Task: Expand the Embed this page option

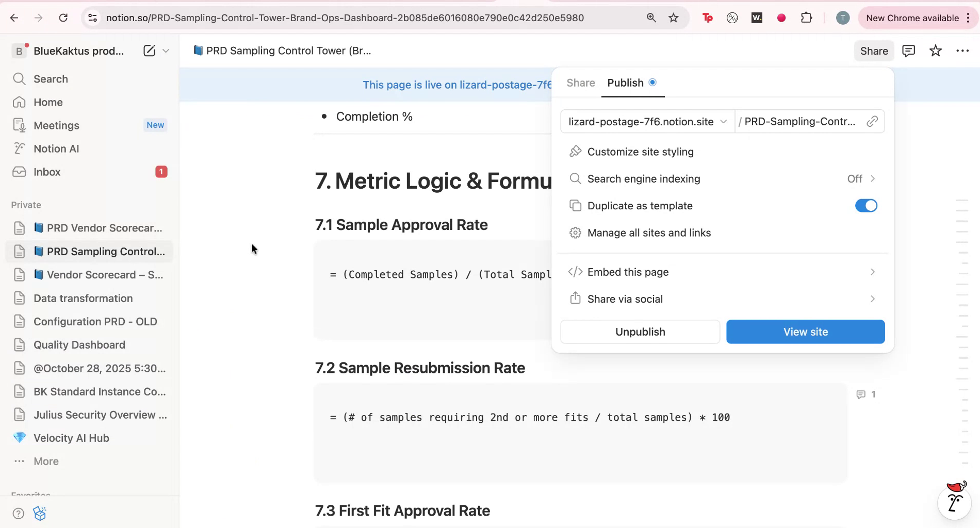Action: point(628,272)
